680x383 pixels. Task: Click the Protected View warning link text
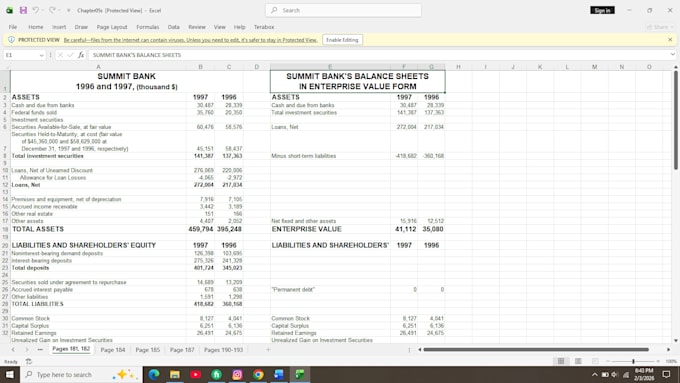click(190, 40)
